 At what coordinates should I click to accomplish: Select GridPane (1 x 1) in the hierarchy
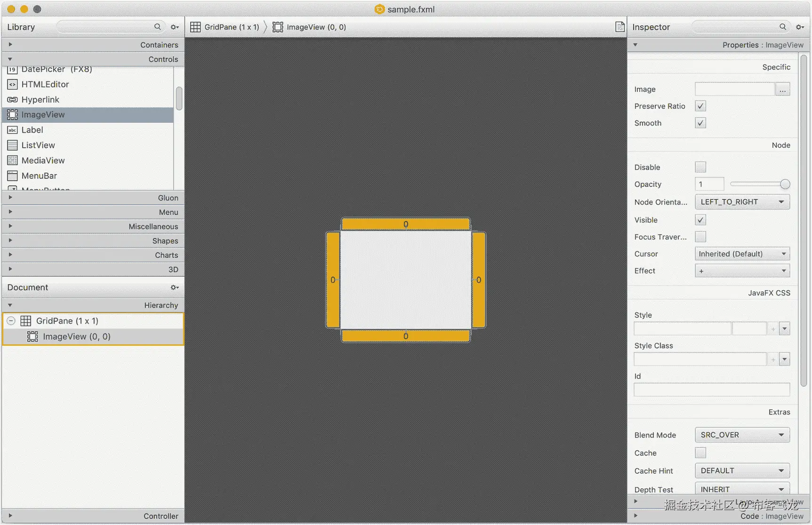tap(93, 321)
